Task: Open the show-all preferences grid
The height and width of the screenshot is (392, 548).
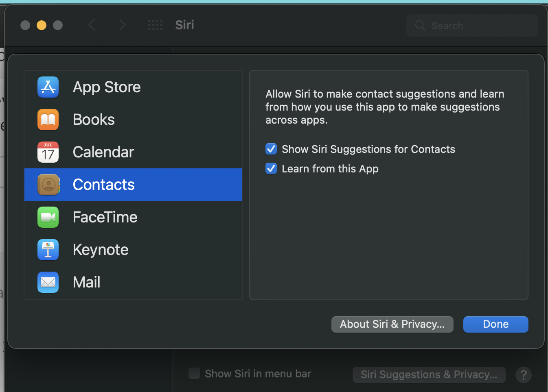Action: click(155, 25)
